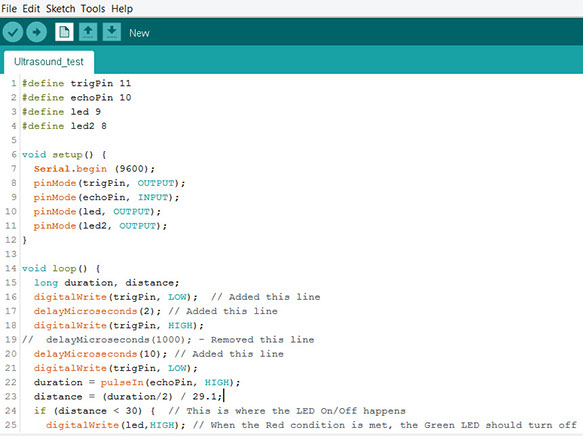Click "pinMode(led, OUTPUT);" line
Viewport: 583px width, 436px height.
click(x=97, y=211)
